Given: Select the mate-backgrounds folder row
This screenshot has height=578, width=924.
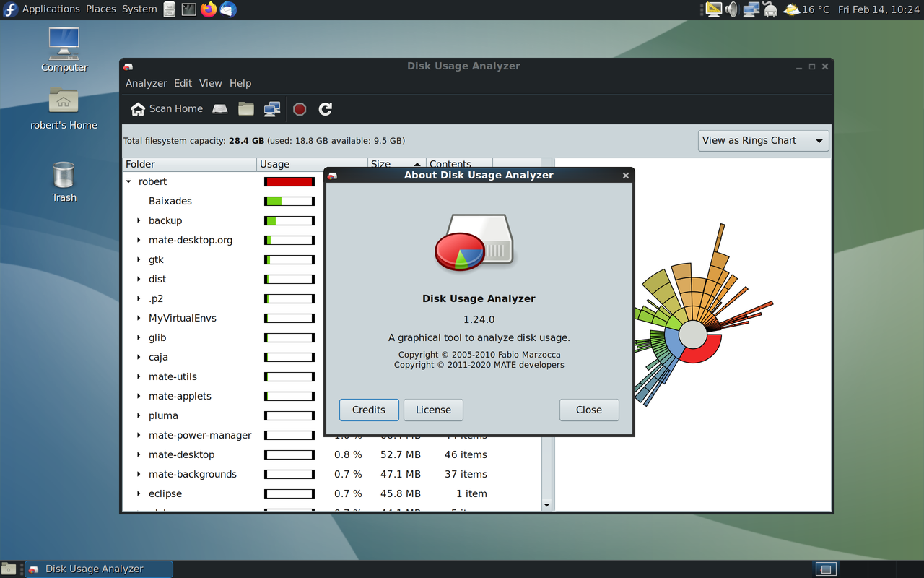Looking at the screenshot, I should (x=331, y=474).
